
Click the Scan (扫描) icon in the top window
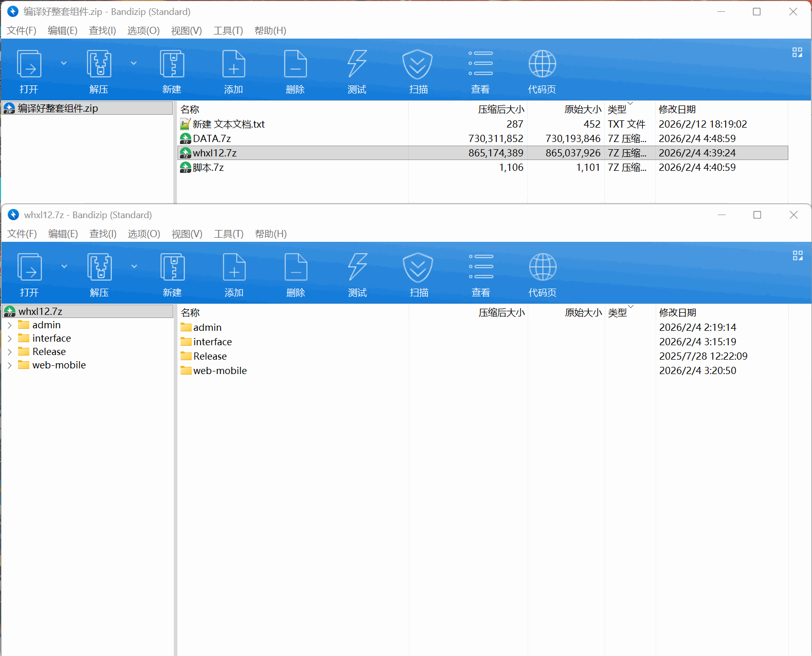[418, 64]
